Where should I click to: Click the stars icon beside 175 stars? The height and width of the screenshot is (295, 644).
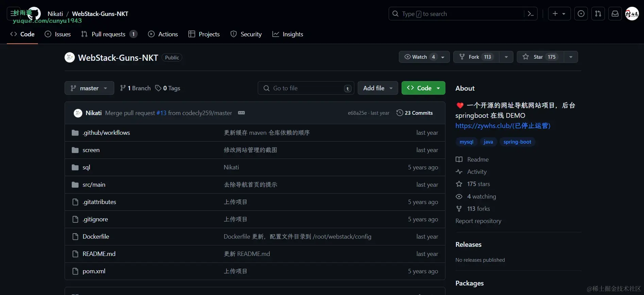coord(459,184)
